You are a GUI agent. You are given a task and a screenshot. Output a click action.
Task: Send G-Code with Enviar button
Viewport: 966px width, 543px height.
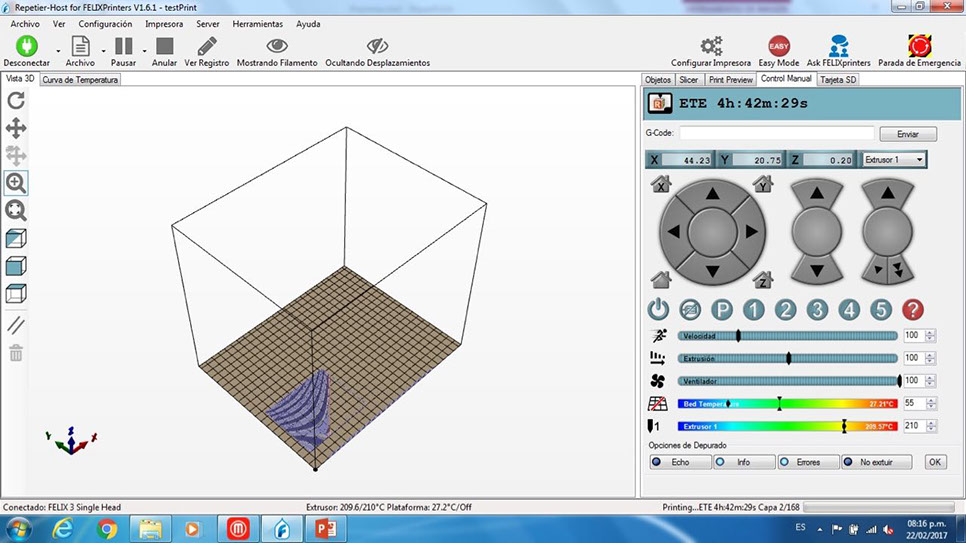908,134
